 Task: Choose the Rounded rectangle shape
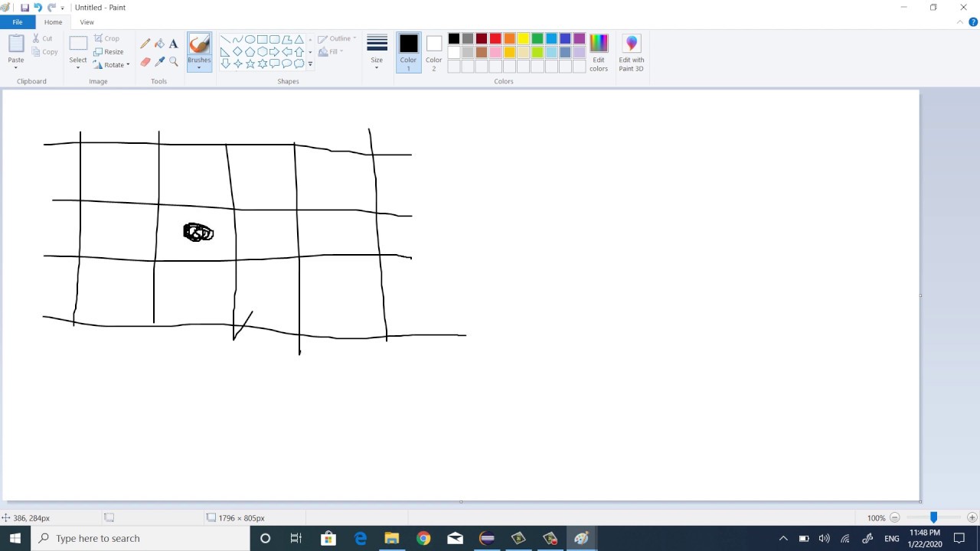274,40
